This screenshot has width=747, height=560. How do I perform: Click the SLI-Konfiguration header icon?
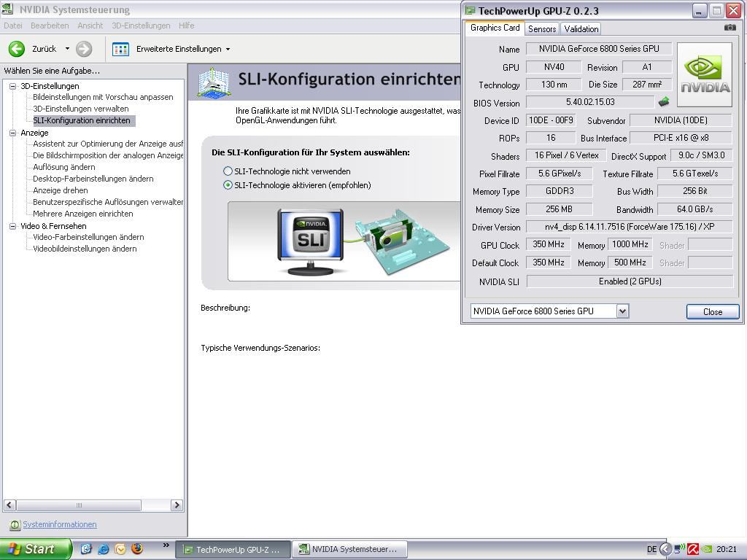(x=214, y=83)
